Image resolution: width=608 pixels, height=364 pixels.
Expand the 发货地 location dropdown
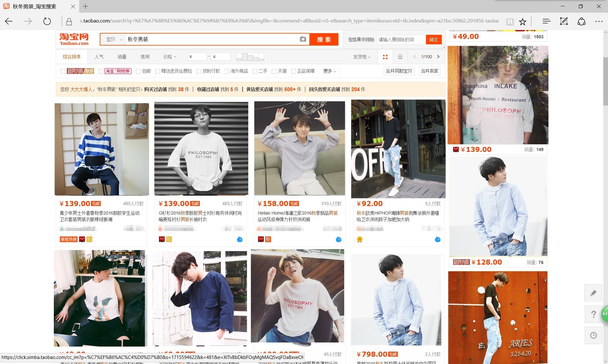tap(361, 57)
